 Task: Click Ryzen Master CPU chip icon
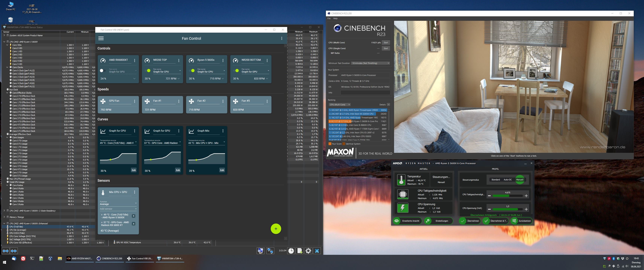coord(402,194)
